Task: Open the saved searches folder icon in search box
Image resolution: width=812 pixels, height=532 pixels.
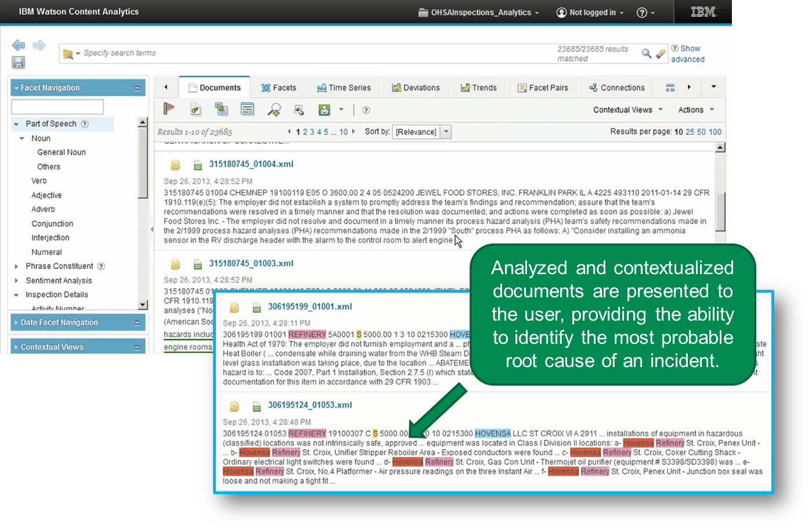Action: (x=68, y=54)
